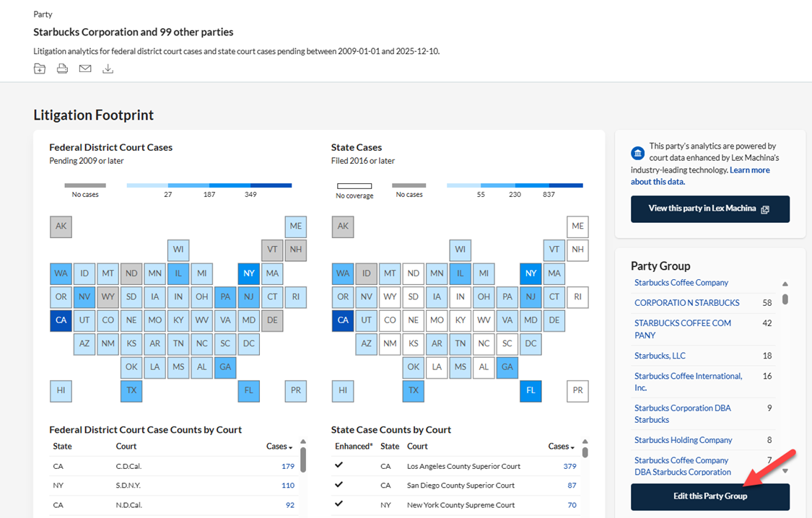Select the FL tile on the state cases map
Viewport: 812px width, 518px height.
click(531, 391)
